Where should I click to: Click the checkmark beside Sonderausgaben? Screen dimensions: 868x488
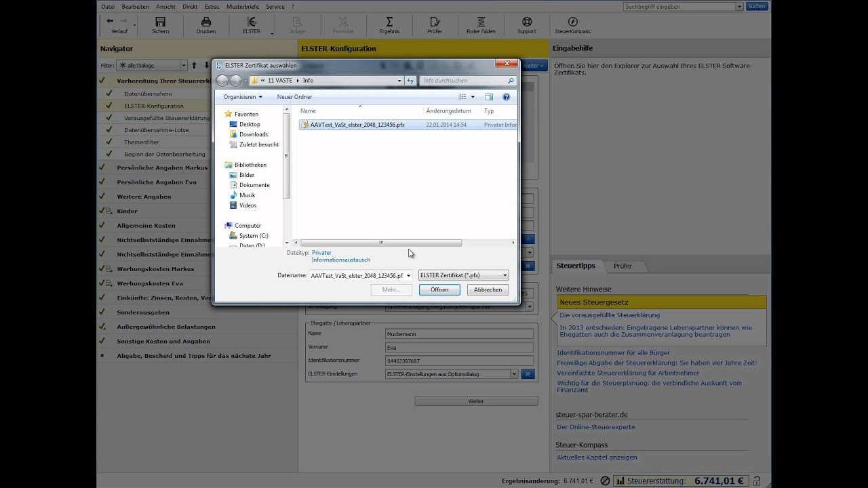(x=102, y=312)
